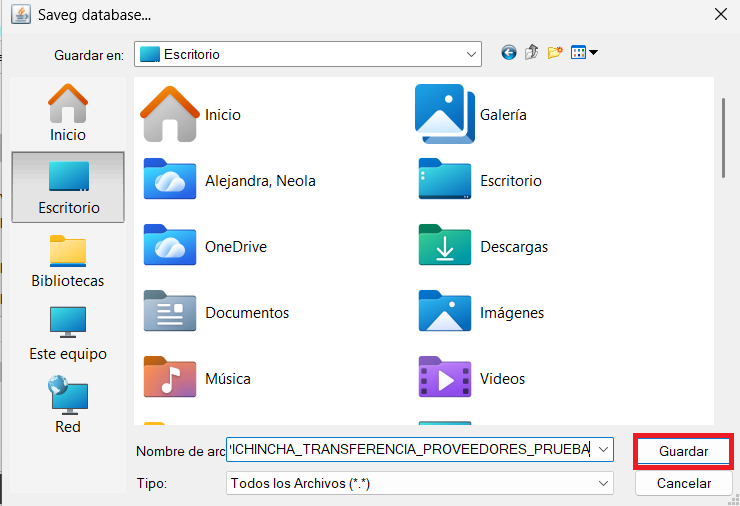Open Bibliotecas in the left sidebar
Viewport: 740px width, 506px height.
tap(68, 261)
